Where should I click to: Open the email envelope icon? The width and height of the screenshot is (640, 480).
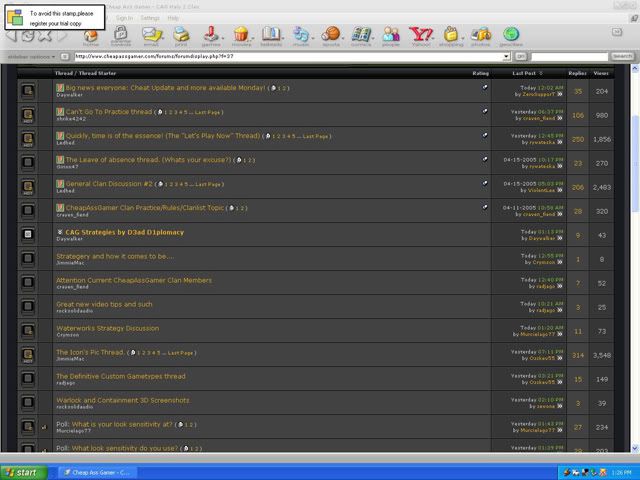tap(151, 34)
